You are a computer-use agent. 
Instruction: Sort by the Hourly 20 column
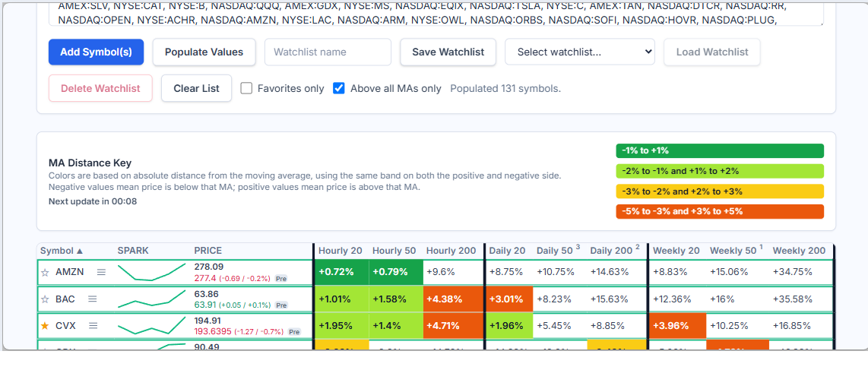tap(341, 251)
